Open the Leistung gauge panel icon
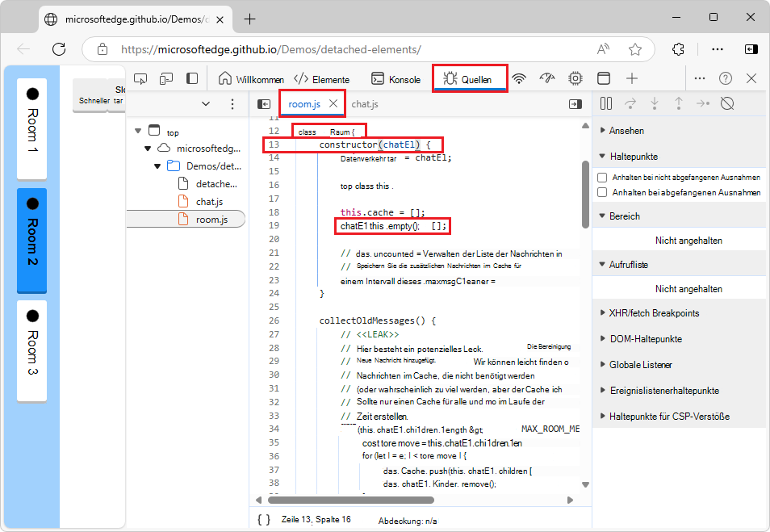770x532 pixels. coord(547,78)
